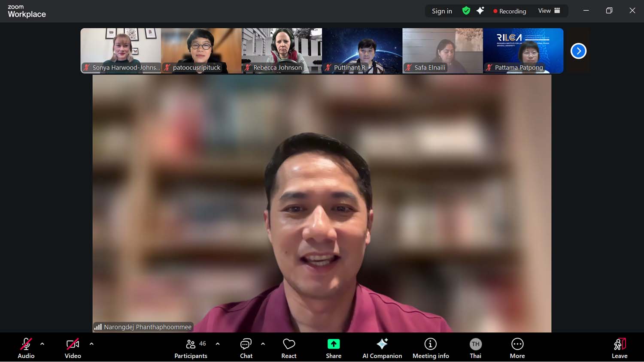Open the View layout menu
644x362 pixels.
pyautogui.click(x=549, y=11)
